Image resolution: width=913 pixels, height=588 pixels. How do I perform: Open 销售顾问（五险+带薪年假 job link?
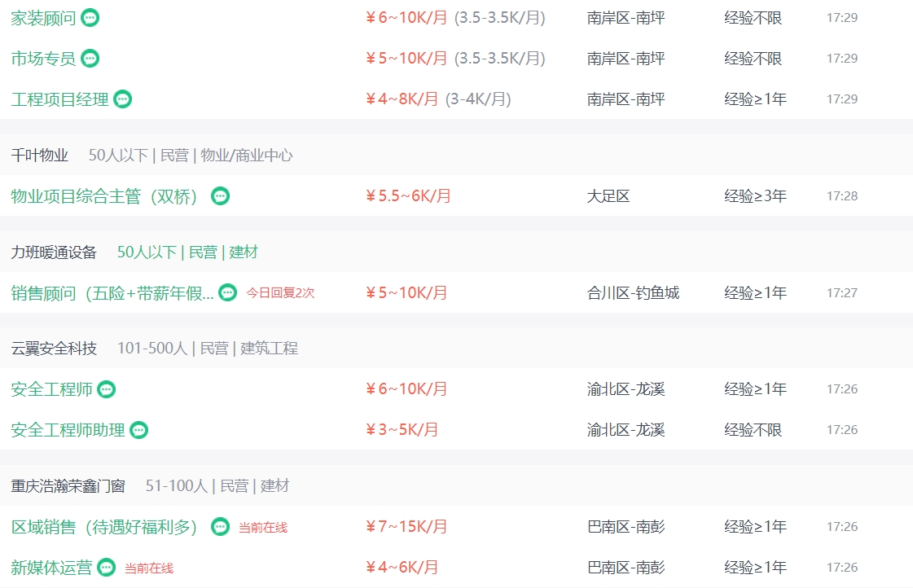coord(112,292)
